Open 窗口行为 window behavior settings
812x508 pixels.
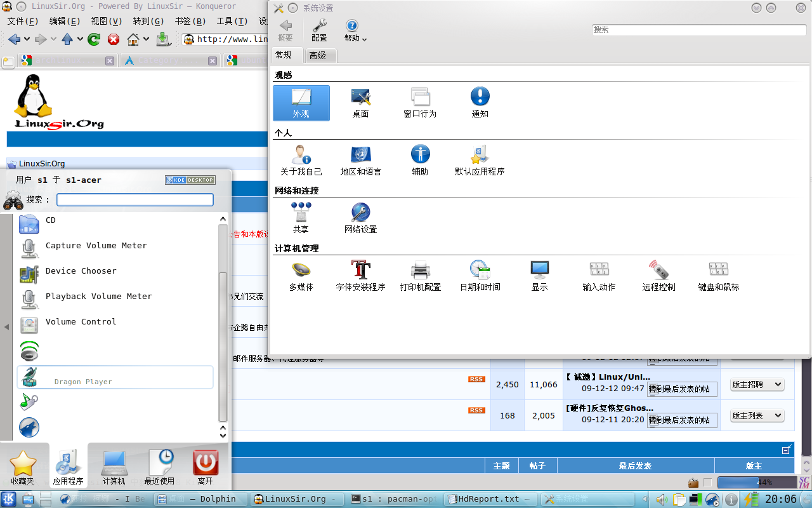click(x=420, y=103)
